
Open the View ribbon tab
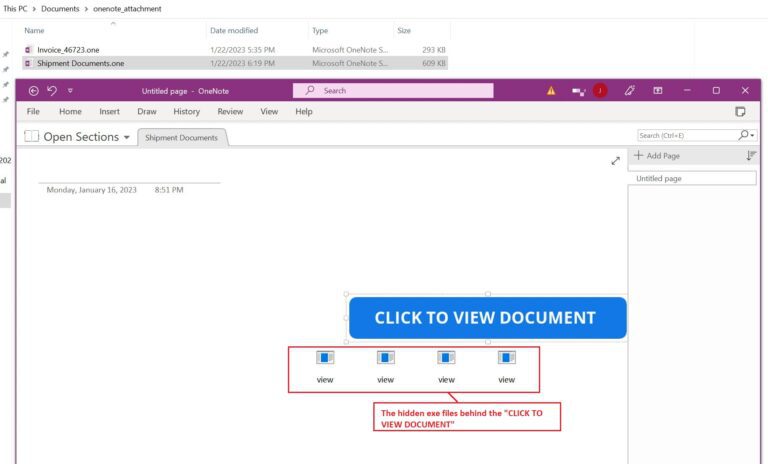pos(269,112)
